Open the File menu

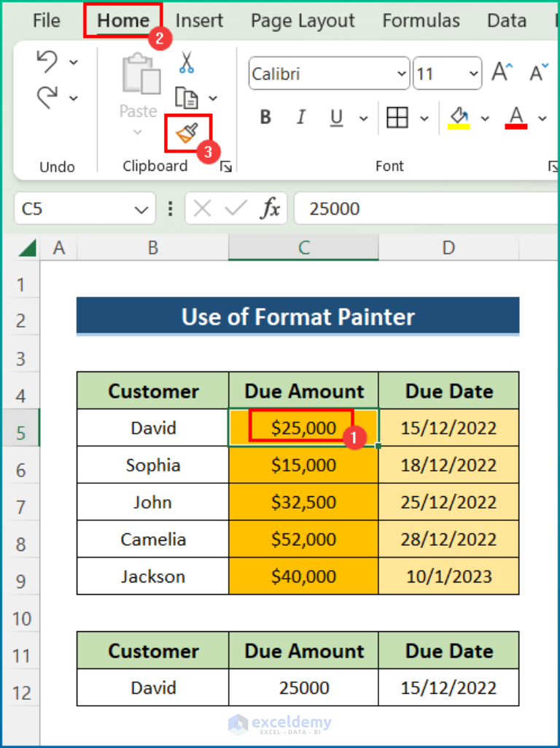[x=47, y=20]
